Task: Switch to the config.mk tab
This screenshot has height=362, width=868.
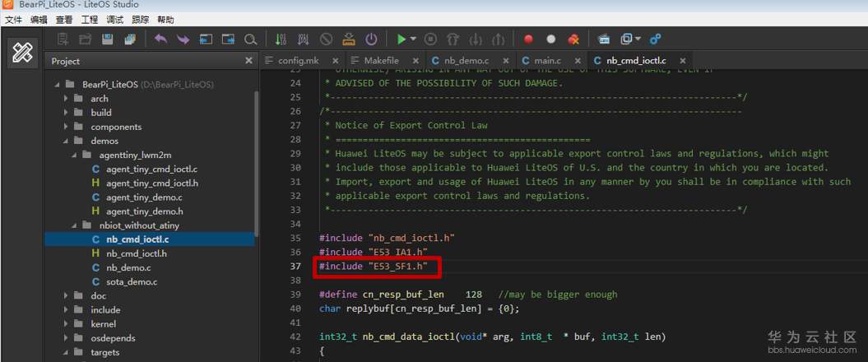Action: click(298, 60)
